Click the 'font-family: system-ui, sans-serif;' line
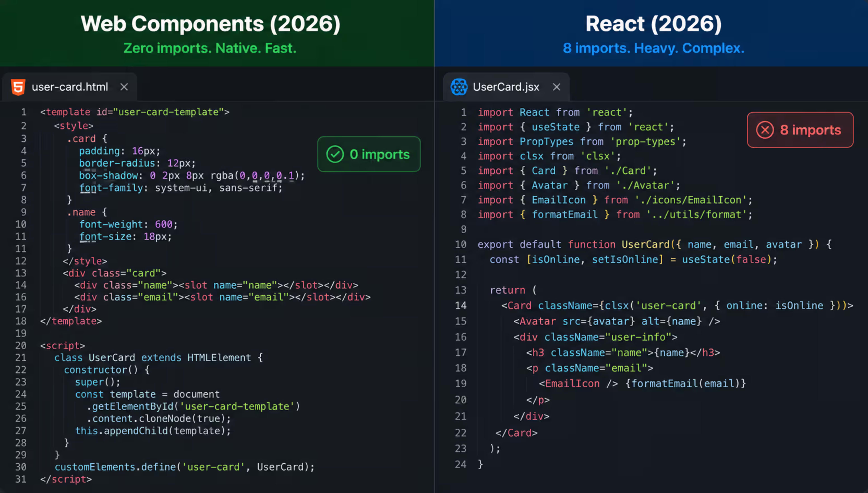Image resolution: width=868 pixels, height=493 pixels. [x=181, y=188]
